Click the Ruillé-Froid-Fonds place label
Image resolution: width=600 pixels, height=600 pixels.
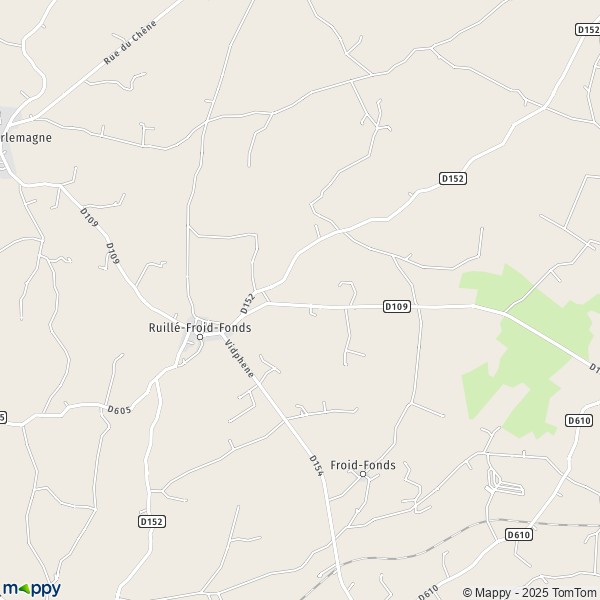200,328
